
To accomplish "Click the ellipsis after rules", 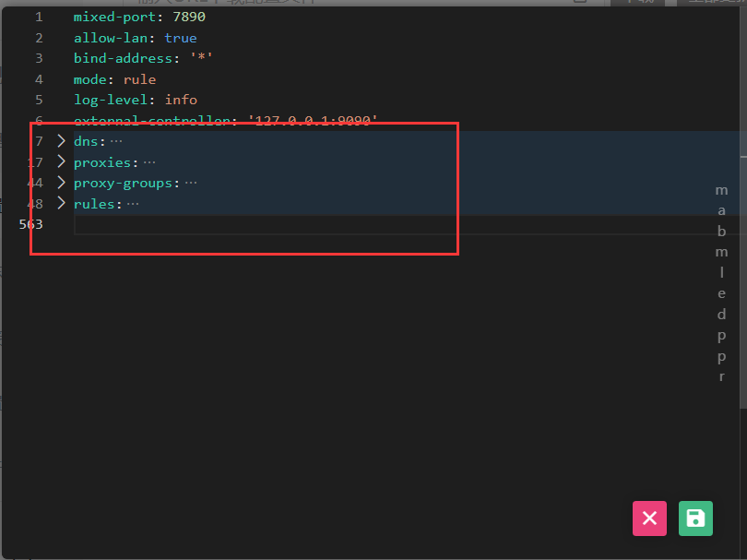I will pos(133,204).
